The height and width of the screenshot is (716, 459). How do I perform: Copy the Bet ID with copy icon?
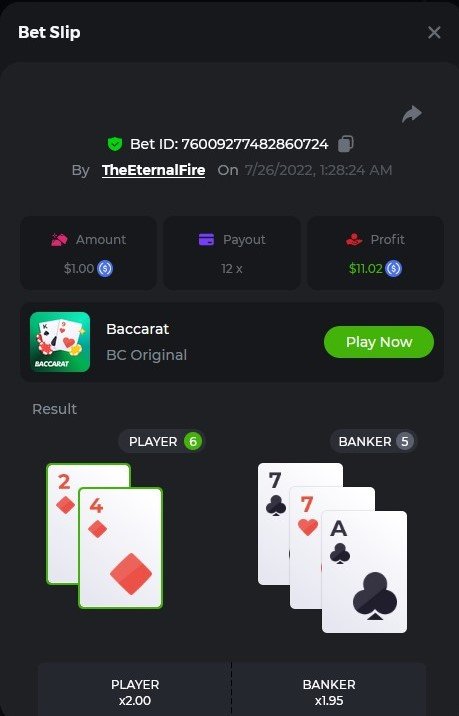(346, 143)
